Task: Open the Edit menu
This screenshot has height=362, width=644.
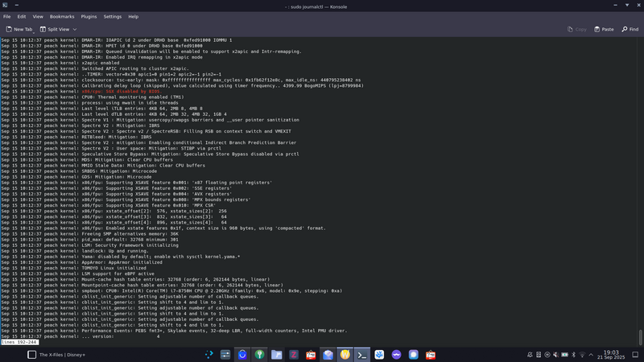Action: (22, 16)
